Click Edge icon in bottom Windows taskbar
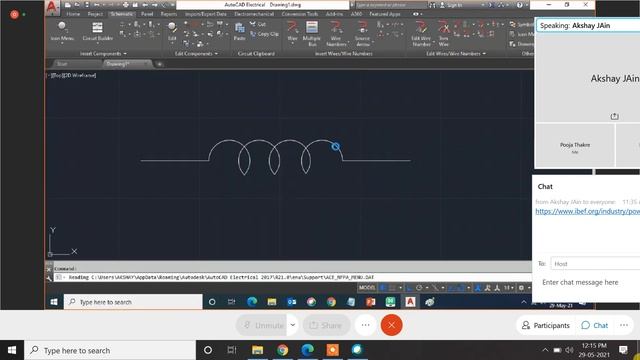Screen dimensions: 640x360 click(x=307, y=350)
